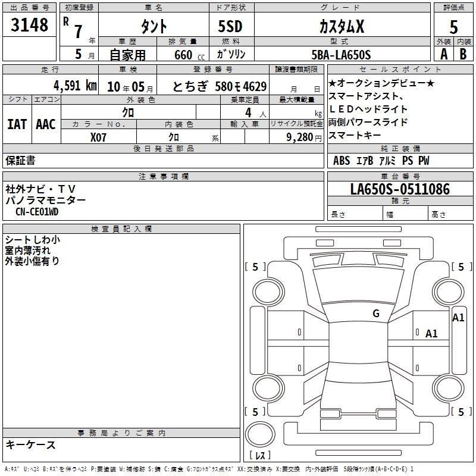Select exterior color クロ
Image resolution: width=476 pixels, height=476 pixels.
click(128, 112)
